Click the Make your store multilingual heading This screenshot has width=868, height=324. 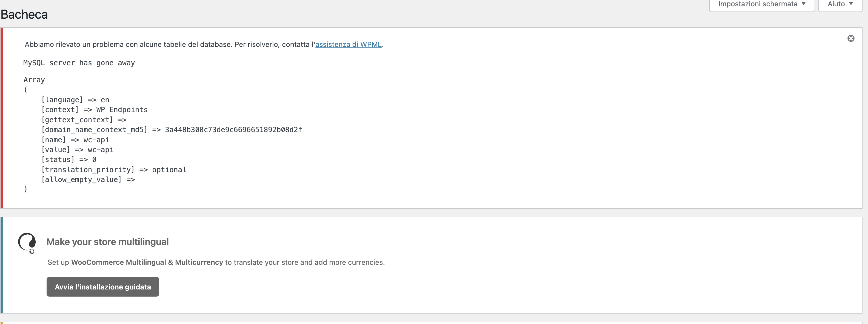pos(107,242)
